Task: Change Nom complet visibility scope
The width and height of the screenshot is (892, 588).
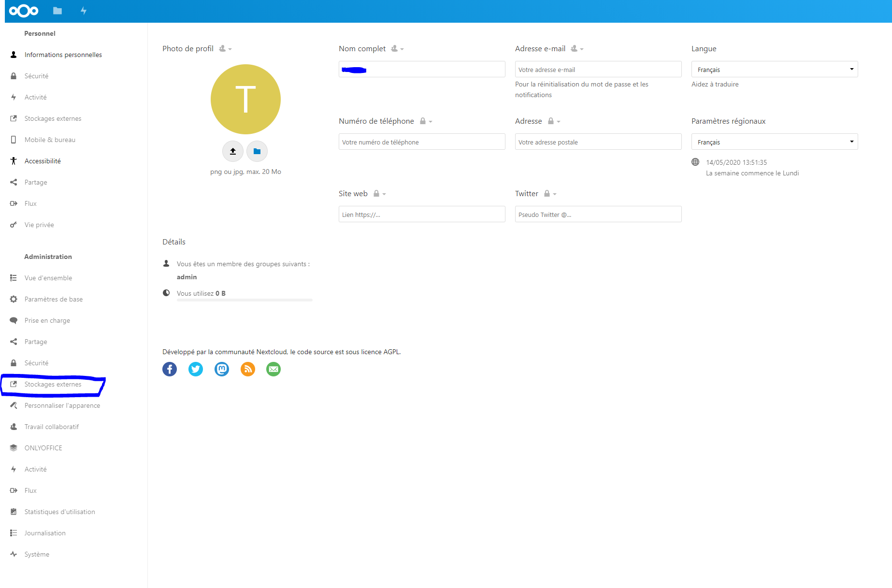Action: (x=397, y=49)
